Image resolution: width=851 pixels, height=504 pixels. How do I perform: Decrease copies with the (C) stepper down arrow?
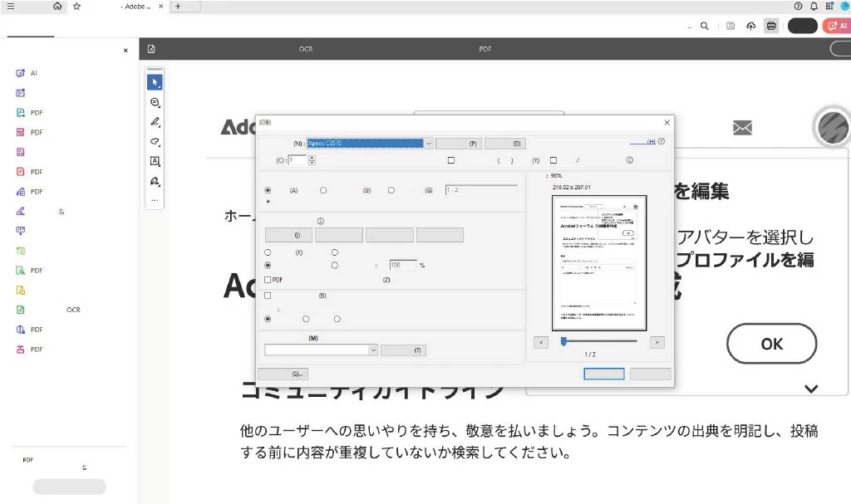(312, 163)
